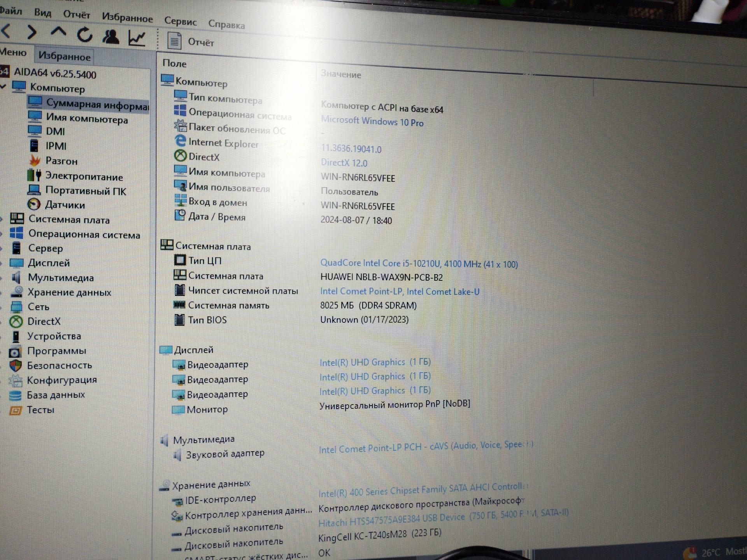Open the DMI tree item
Image resolution: width=747 pixels, height=560 pixels.
(x=46, y=131)
